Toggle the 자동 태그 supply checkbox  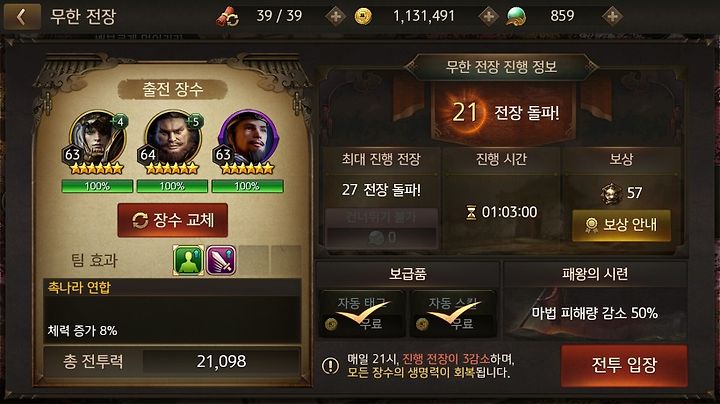362,314
